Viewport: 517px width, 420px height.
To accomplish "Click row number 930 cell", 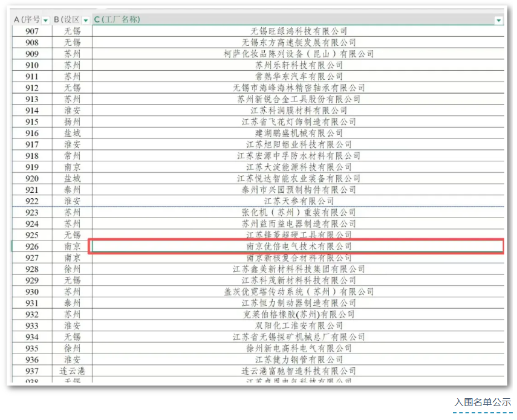I will 32,292.
